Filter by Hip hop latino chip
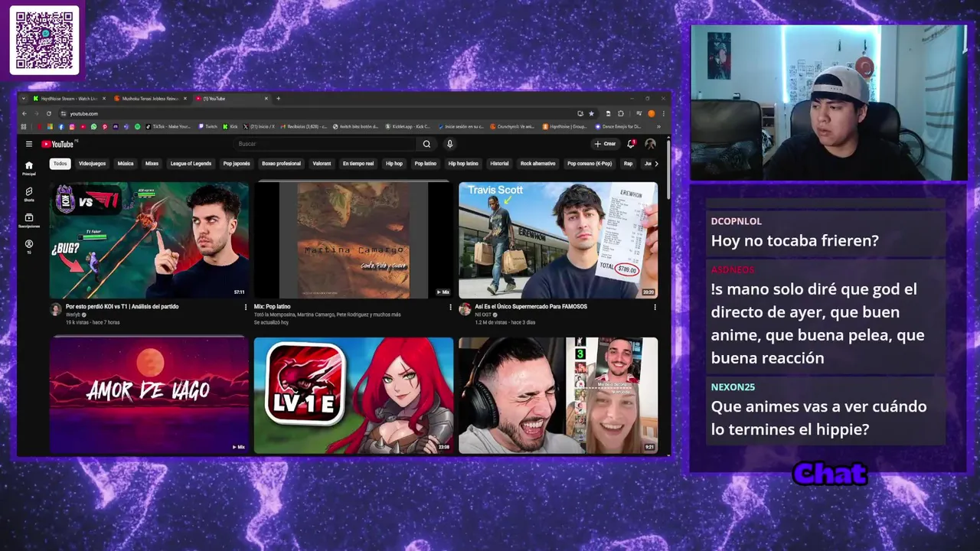 [463, 163]
